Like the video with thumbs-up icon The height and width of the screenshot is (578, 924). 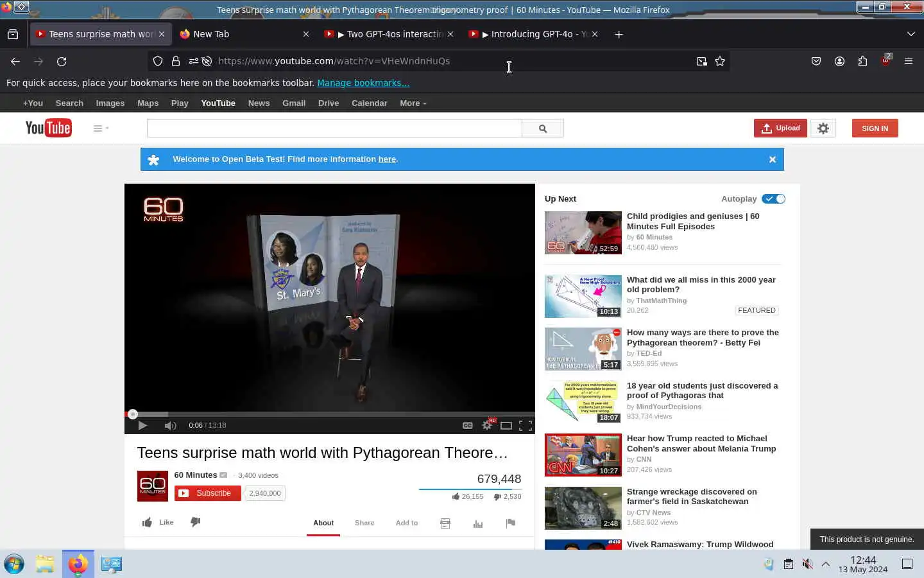click(148, 522)
